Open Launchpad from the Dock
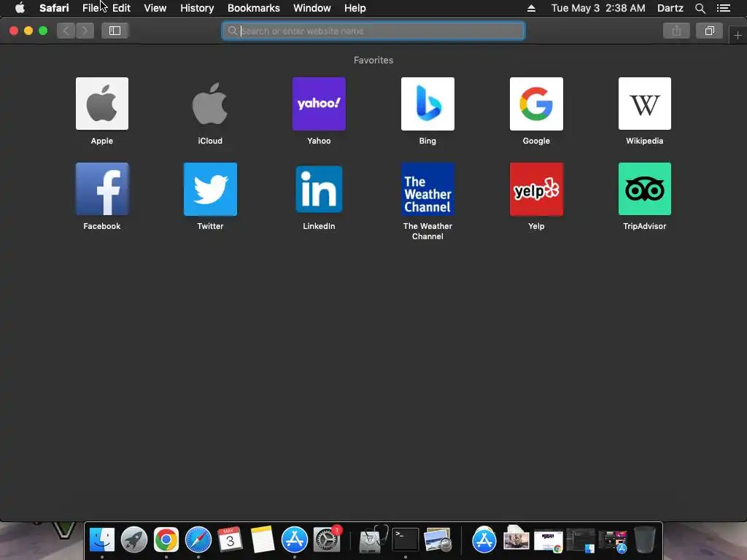The width and height of the screenshot is (747, 560). tap(134, 540)
